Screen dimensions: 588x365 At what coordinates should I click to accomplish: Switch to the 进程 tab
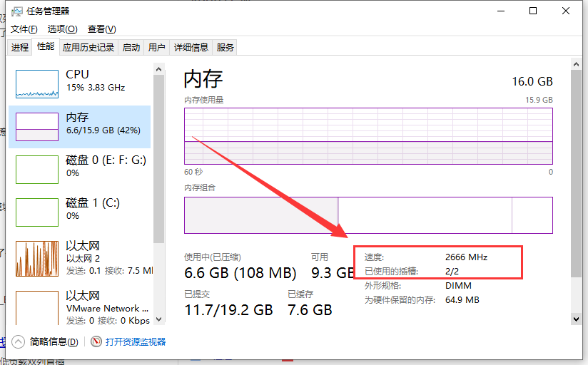[20, 48]
